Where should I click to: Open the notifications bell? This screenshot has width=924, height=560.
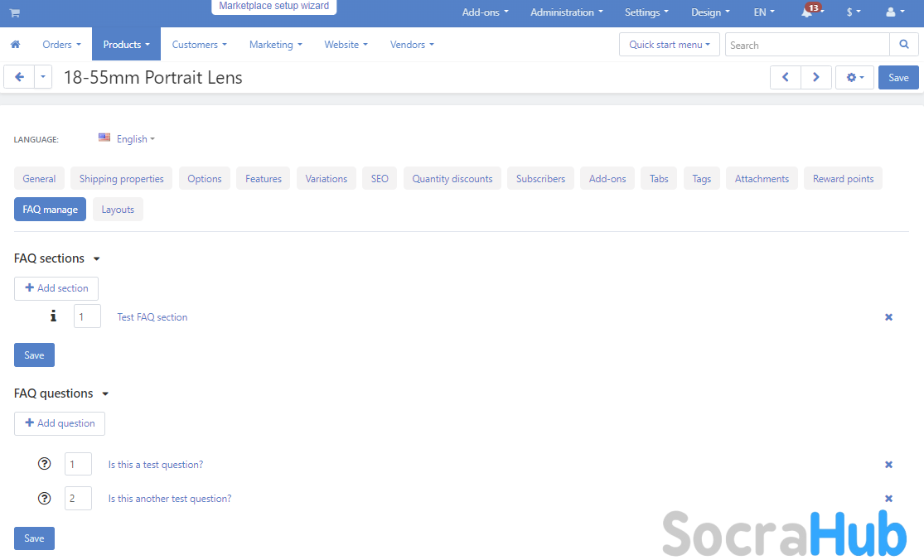(x=807, y=13)
